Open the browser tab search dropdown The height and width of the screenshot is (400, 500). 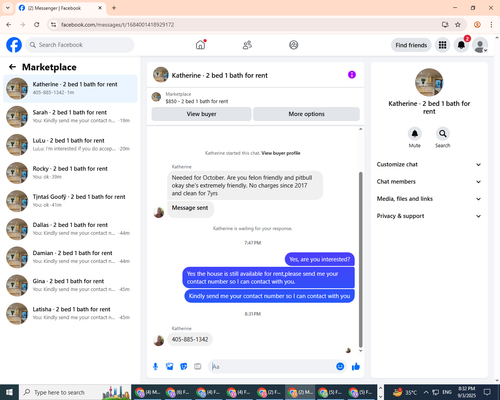[8, 8]
